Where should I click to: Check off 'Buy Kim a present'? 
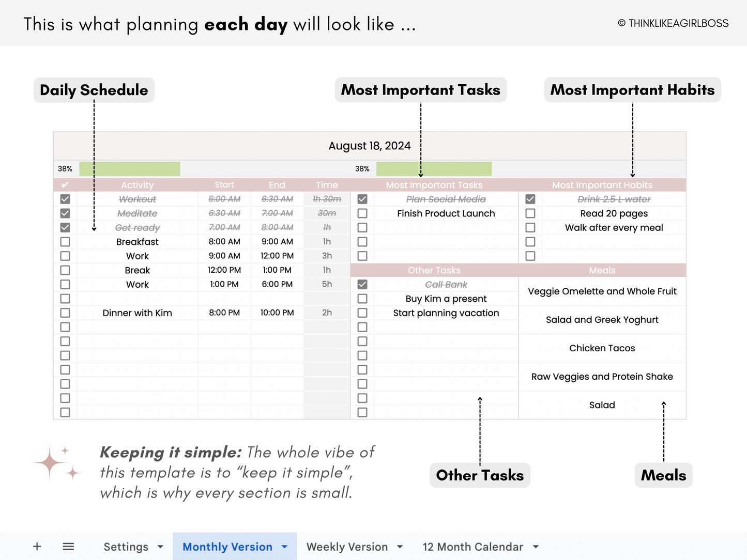[x=362, y=299]
